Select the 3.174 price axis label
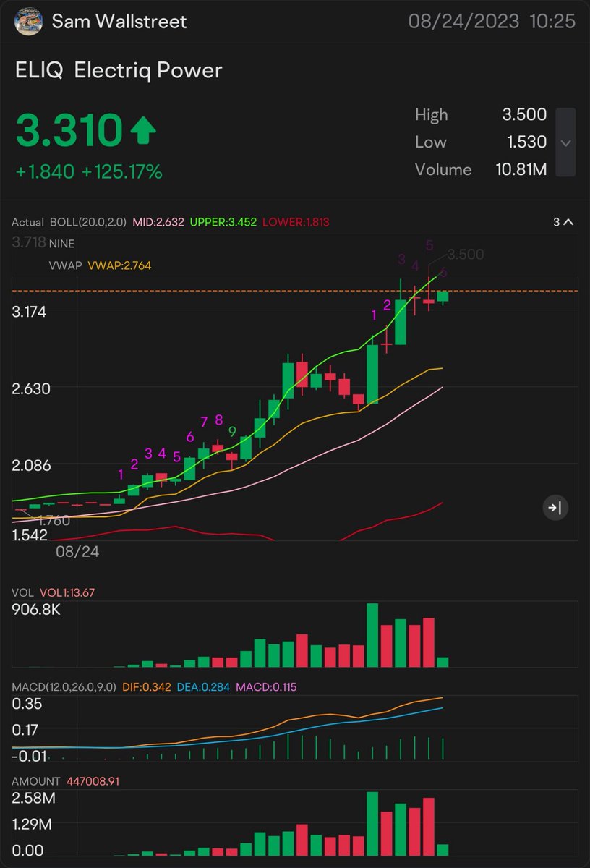Screen dimensions: 590x868 pos(29,312)
